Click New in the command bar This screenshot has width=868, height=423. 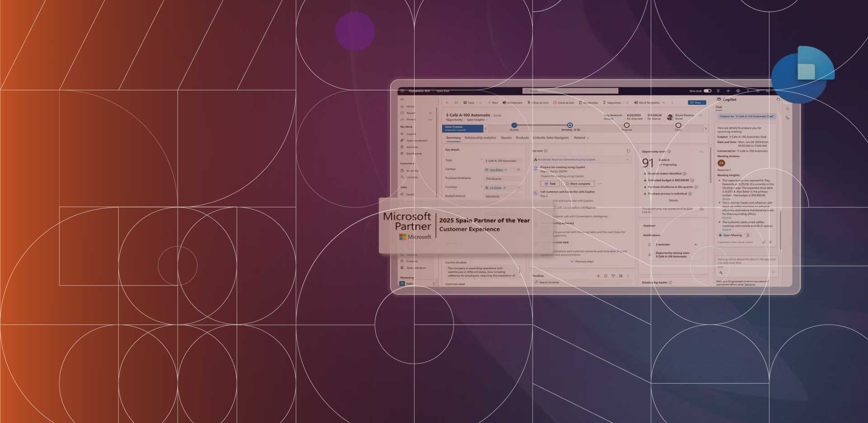[493, 103]
